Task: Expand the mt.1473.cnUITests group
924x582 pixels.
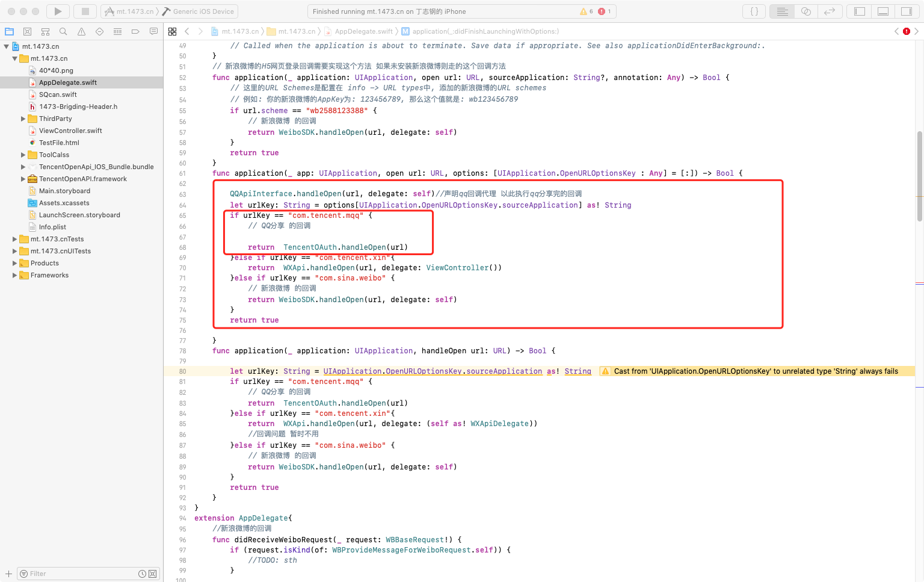Action: pos(15,251)
